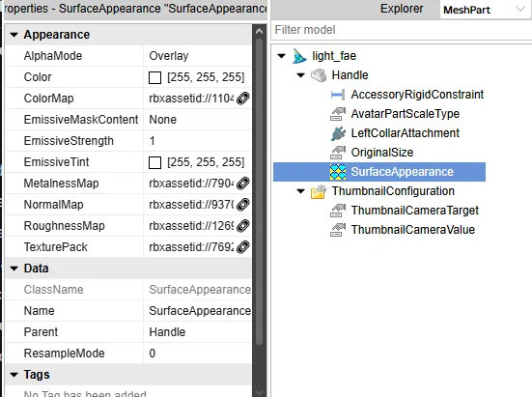
Task: Click the ThumbnailCameraTarget value icon
Action: click(x=338, y=211)
